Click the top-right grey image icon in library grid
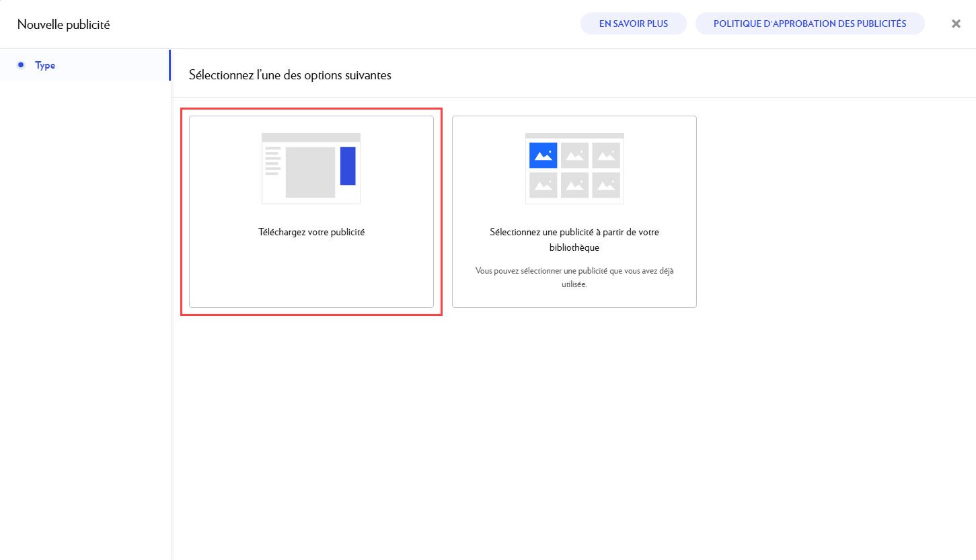Viewport: 976px width, 560px height. point(606,155)
